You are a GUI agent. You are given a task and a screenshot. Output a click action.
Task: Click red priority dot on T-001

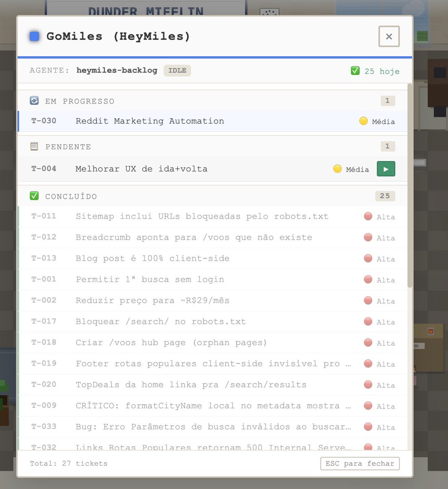point(368,280)
